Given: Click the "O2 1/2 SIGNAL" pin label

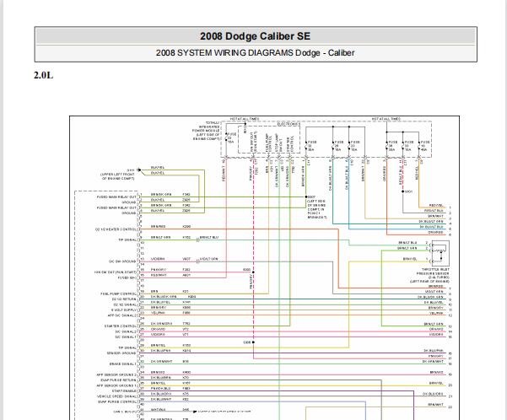Looking at the screenshot, I should coord(125,304).
